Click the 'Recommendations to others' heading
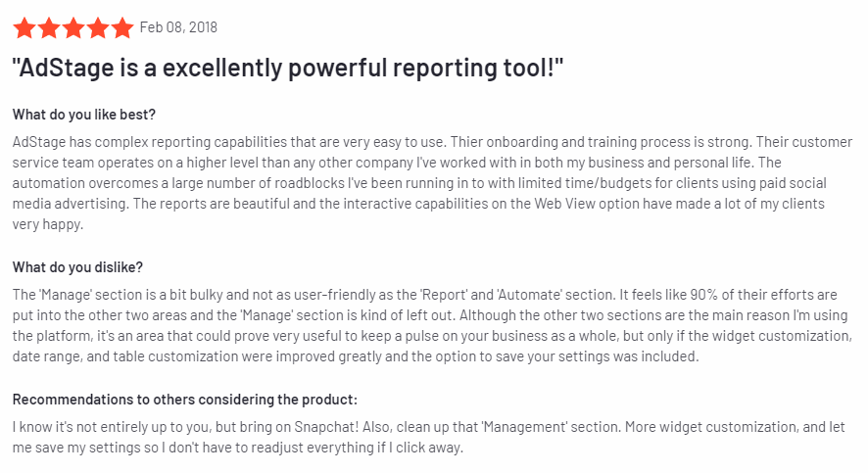Viewport: 868px width, 473px height. click(x=184, y=400)
